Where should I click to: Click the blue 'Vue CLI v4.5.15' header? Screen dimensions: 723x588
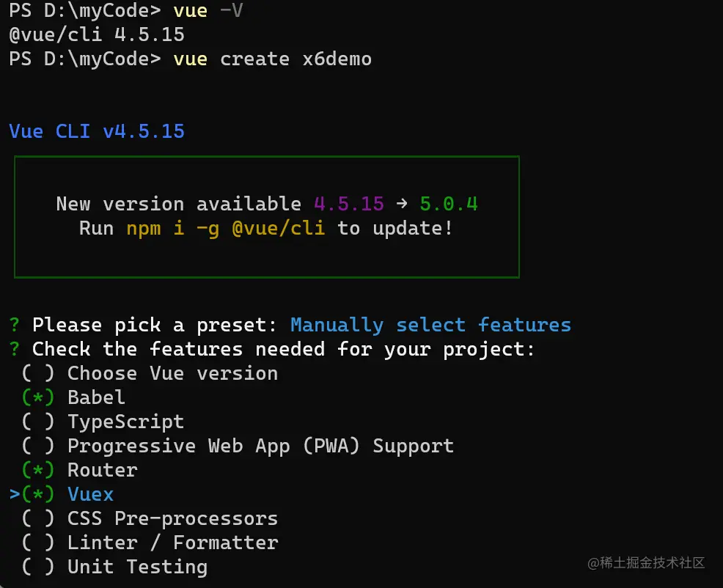97,131
